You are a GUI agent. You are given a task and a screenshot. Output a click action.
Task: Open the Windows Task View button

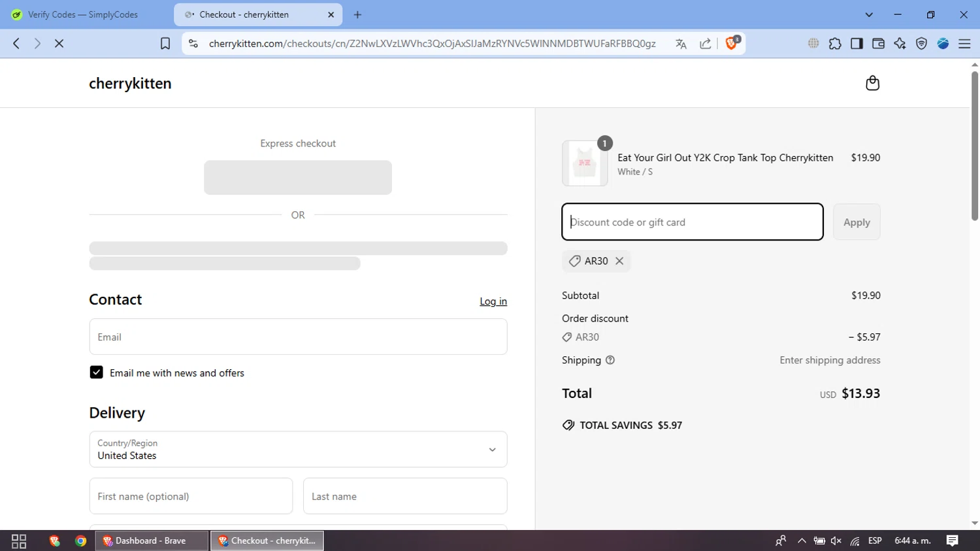click(x=19, y=541)
